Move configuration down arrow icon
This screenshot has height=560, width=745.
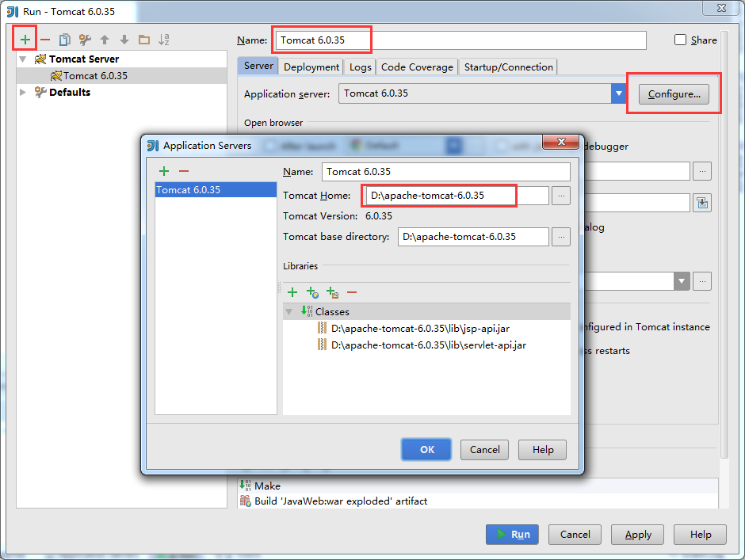pos(124,40)
